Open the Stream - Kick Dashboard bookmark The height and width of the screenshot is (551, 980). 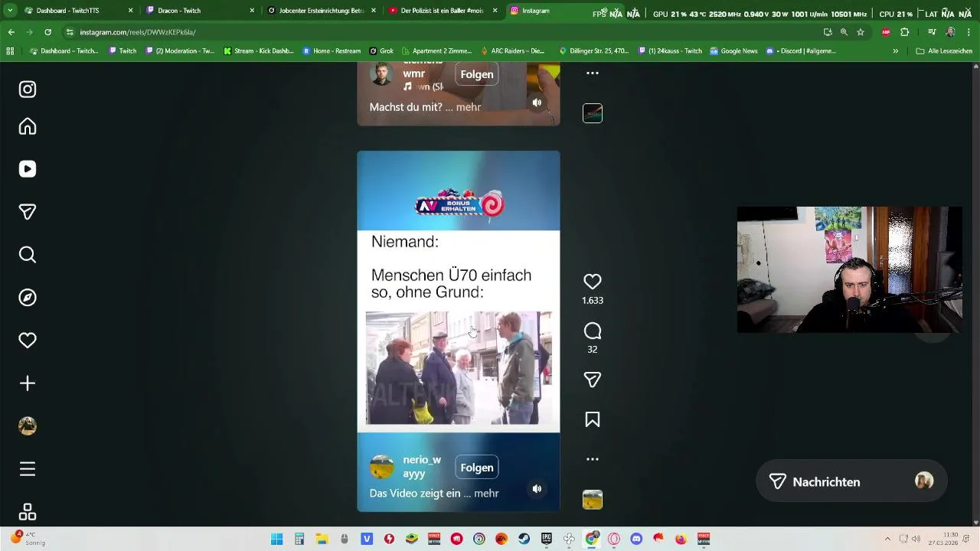pyautogui.click(x=259, y=51)
